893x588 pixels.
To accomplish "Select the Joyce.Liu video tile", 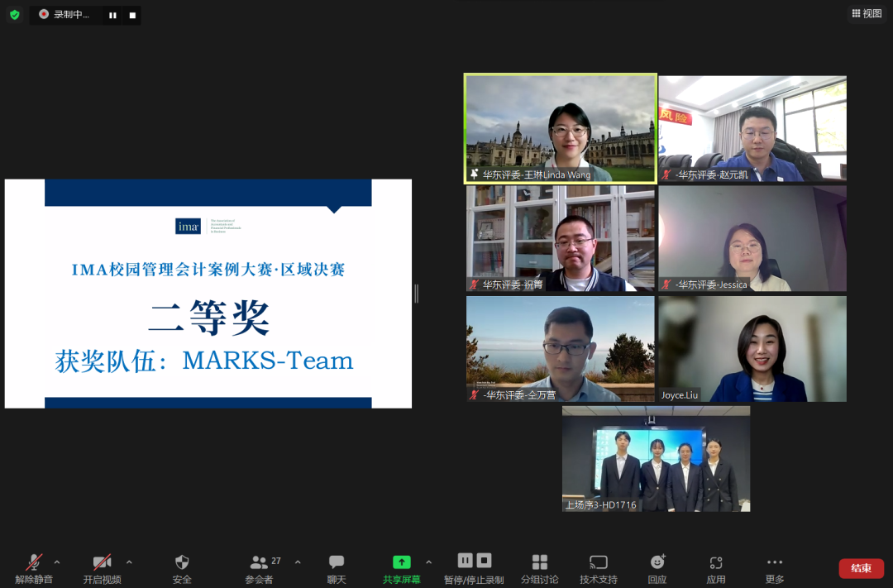I will point(752,349).
